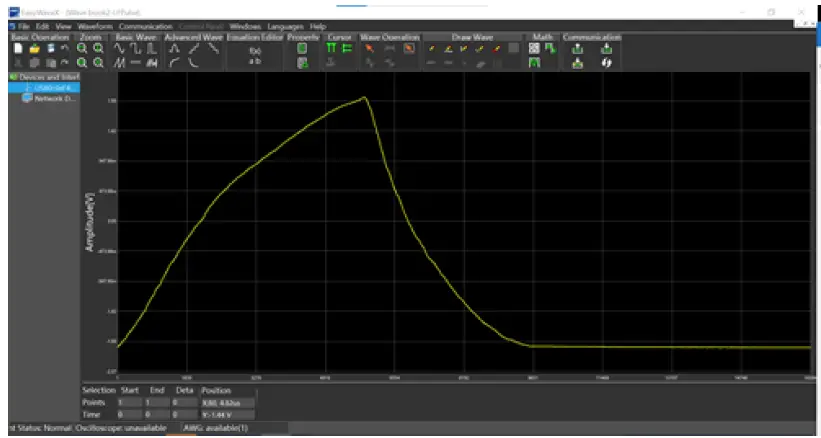Select the rising curve icon in Advanced Wave

[175, 63]
